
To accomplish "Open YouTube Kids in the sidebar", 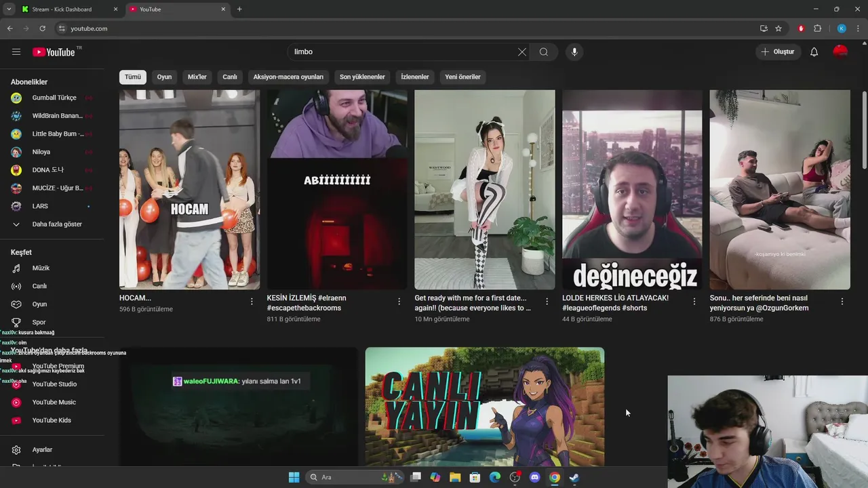I will coord(52,420).
